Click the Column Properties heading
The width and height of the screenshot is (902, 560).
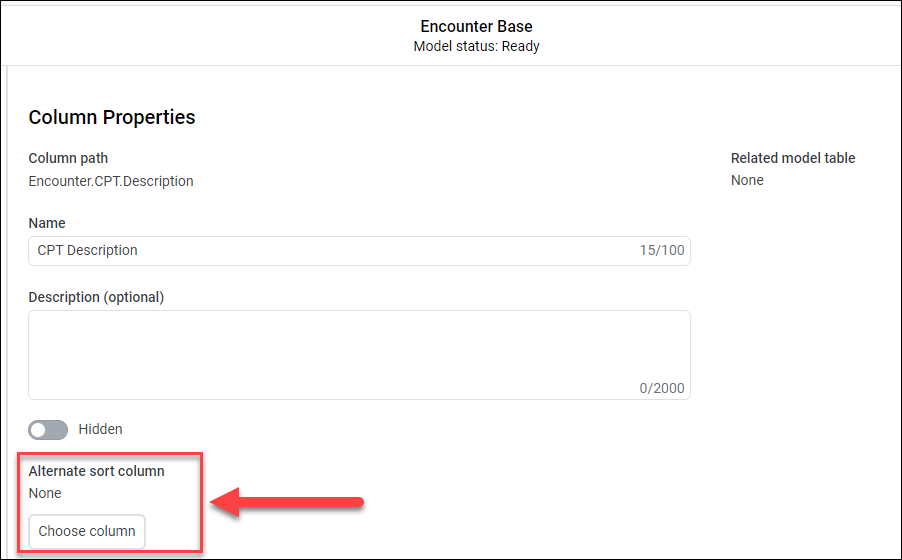pyautogui.click(x=112, y=117)
